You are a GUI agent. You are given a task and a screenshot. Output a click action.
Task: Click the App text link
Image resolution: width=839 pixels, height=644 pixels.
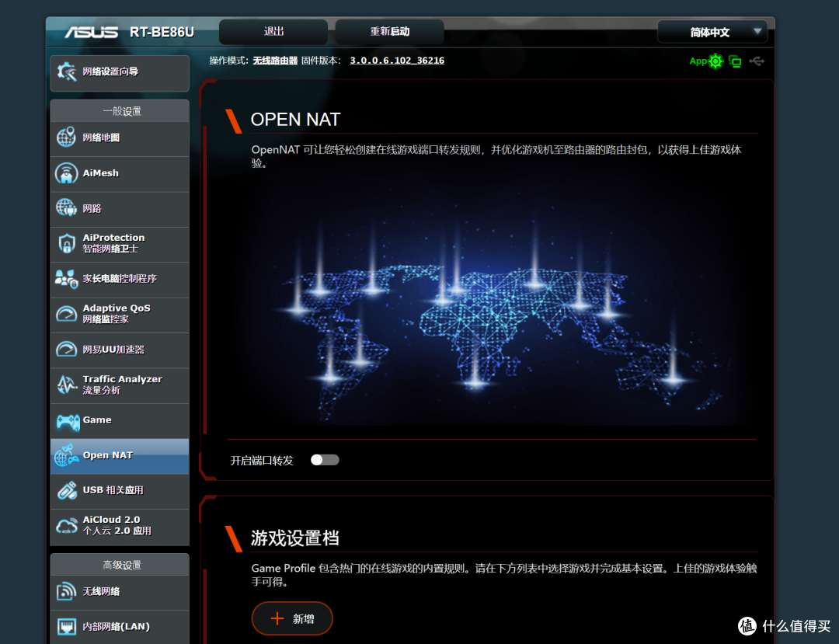698,61
